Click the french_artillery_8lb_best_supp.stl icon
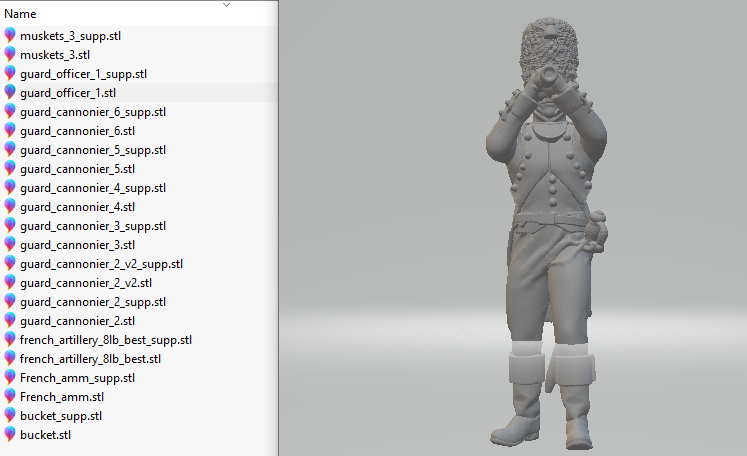The height and width of the screenshot is (456, 747). click(10, 340)
